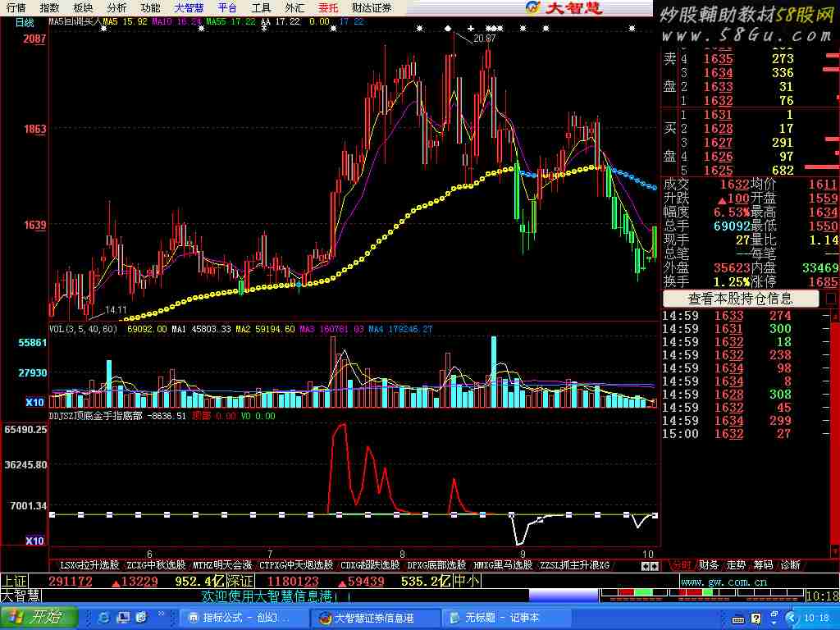Click the 总手 value 69092
Screen dimensions: 840x630
[x=731, y=226]
